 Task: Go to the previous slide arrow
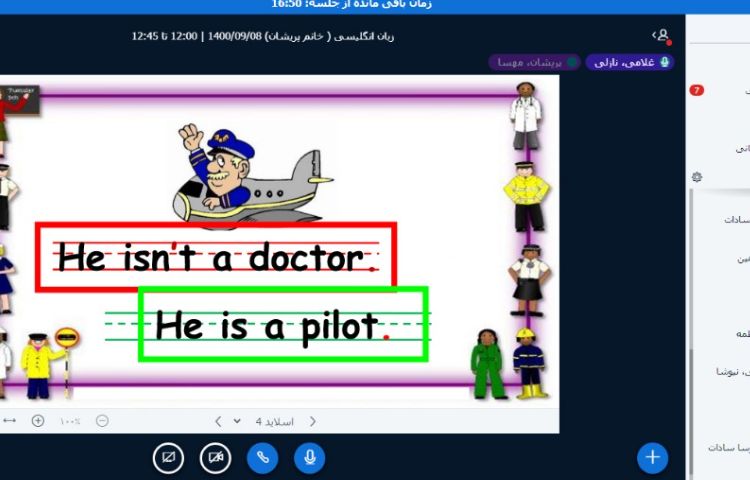click(x=312, y=421)
